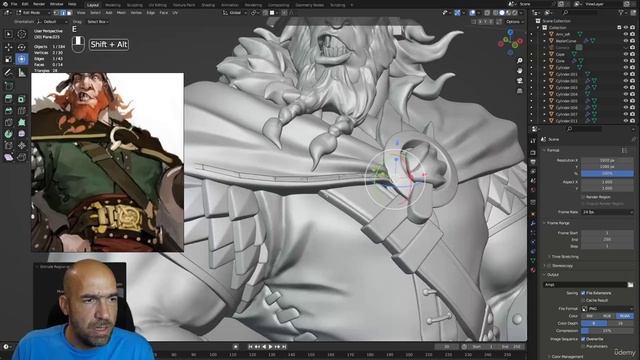Select the Loop Cut tool
The height and width of the screenshot is (360, 640).
(x=22, y=111)
